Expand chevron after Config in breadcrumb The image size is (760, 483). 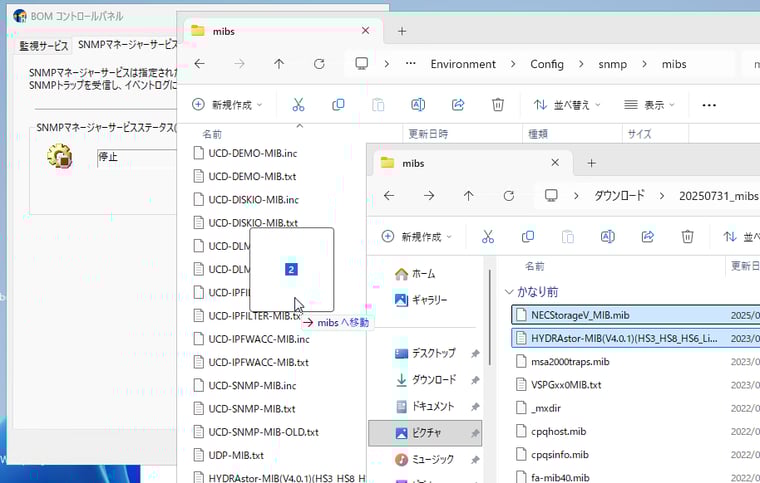pos(581,64)
